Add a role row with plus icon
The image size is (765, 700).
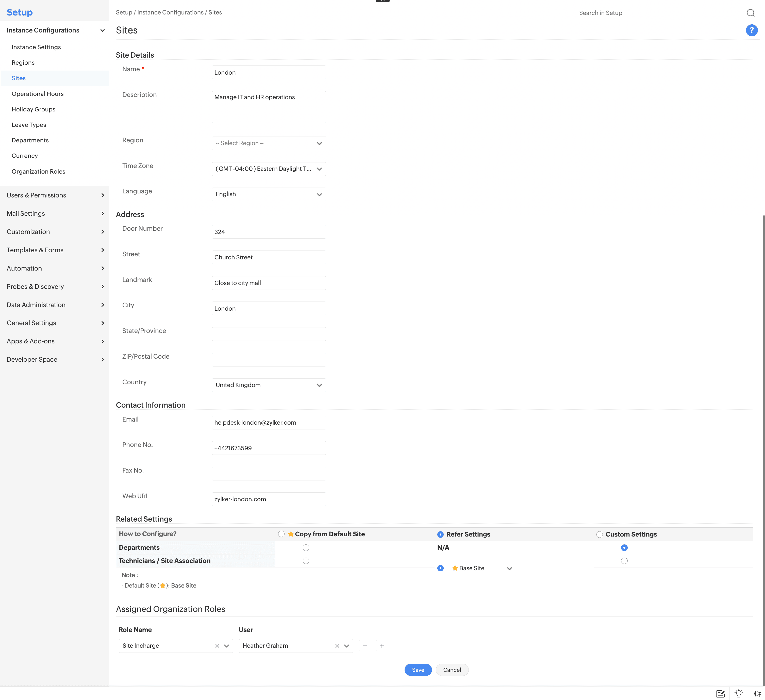pos(381,646)
